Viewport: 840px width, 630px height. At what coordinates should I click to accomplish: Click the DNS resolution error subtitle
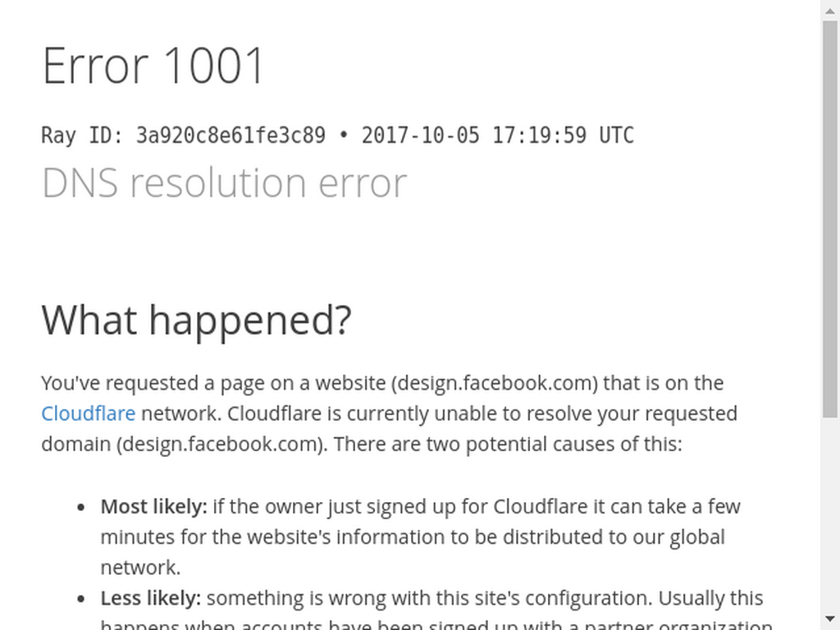tap(225, 183)
